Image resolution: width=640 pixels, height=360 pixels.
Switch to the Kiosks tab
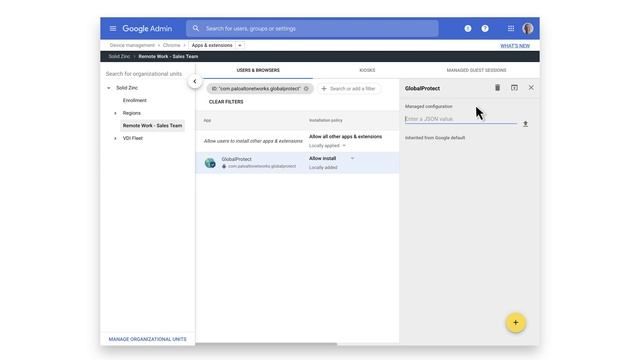pyautogui.click(x=367, y=70)
